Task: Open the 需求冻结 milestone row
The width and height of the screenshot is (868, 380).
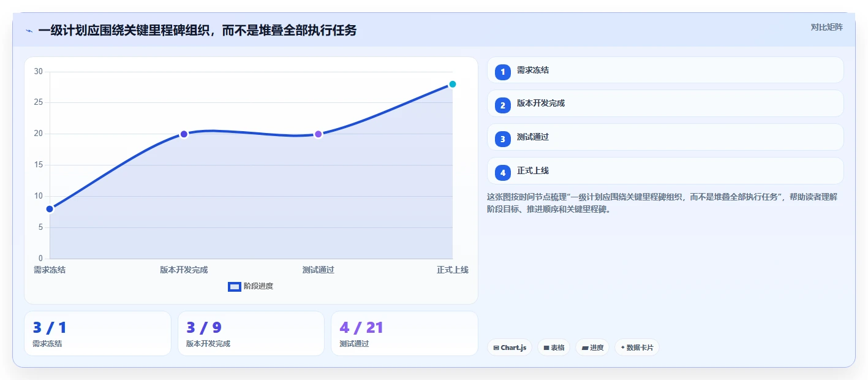Action: pyautogui.click(x=665, y=70)
